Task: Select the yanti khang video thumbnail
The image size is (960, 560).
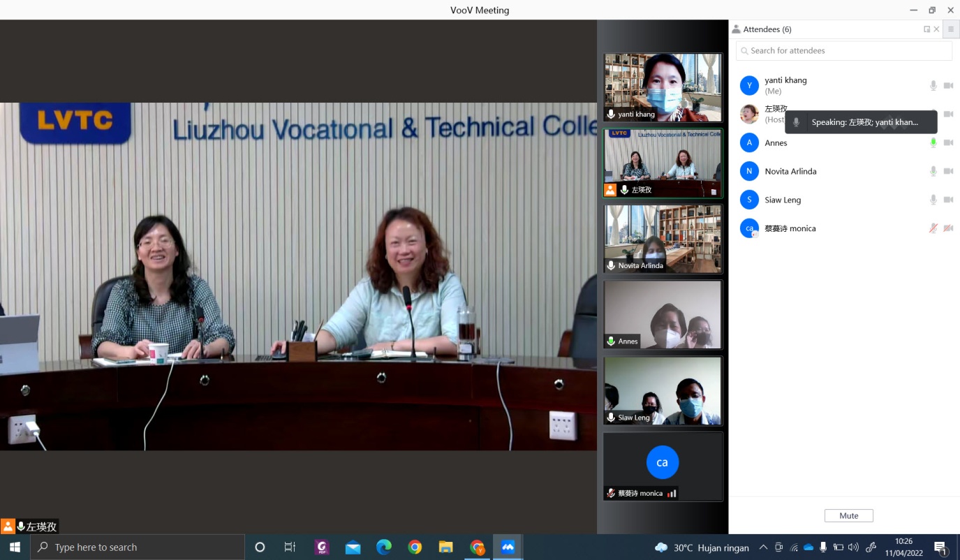Action: click(x=663, y=87)
